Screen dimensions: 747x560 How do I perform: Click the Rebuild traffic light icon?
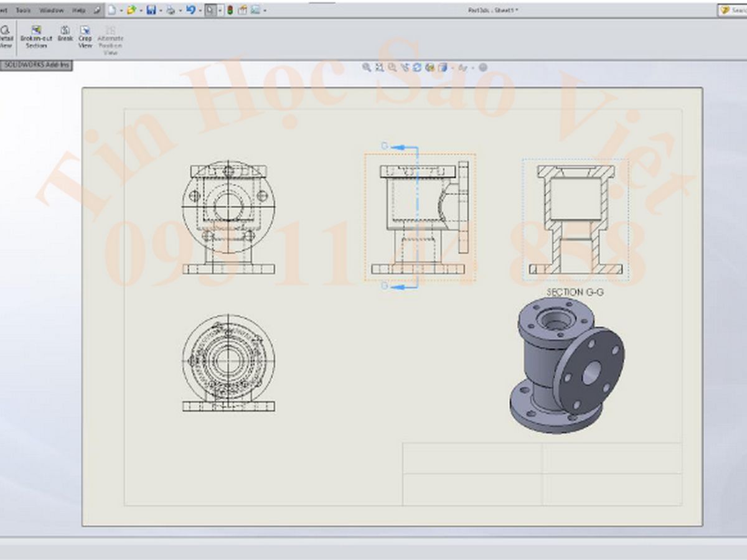pyautogui.click(x=230, y=11)
